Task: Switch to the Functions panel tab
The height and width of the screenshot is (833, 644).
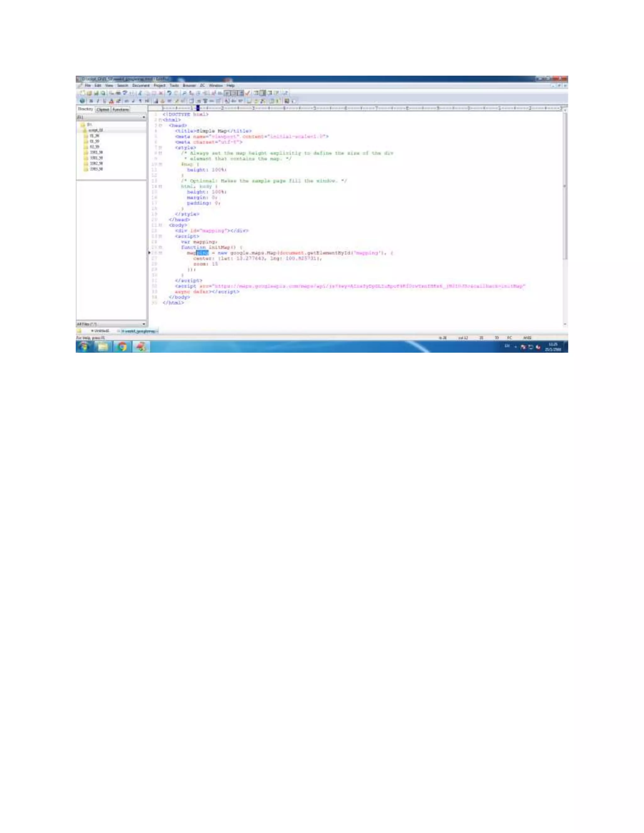Action: pos(120,109)
